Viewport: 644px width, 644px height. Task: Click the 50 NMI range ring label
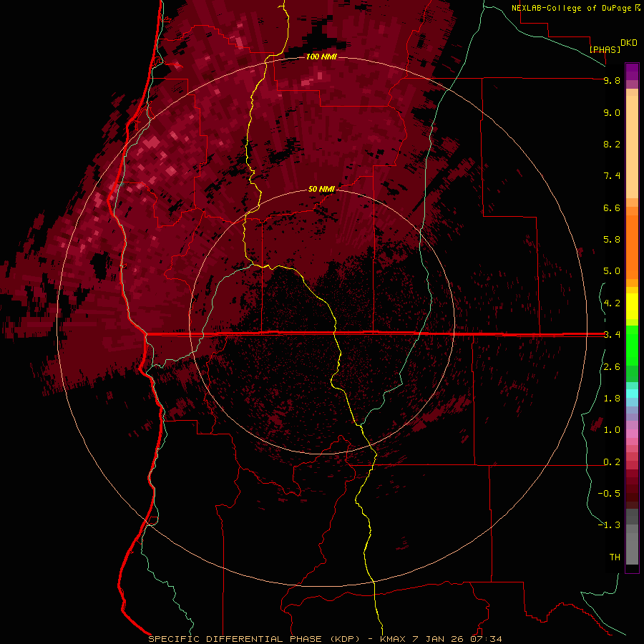tap(321, 189)
